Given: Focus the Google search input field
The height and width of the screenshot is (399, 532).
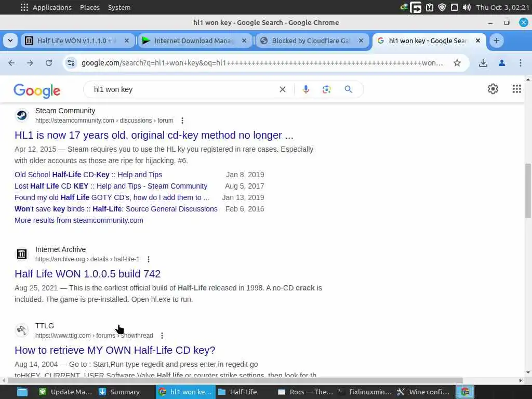Looking at the screenshot, I should (183, 89).
